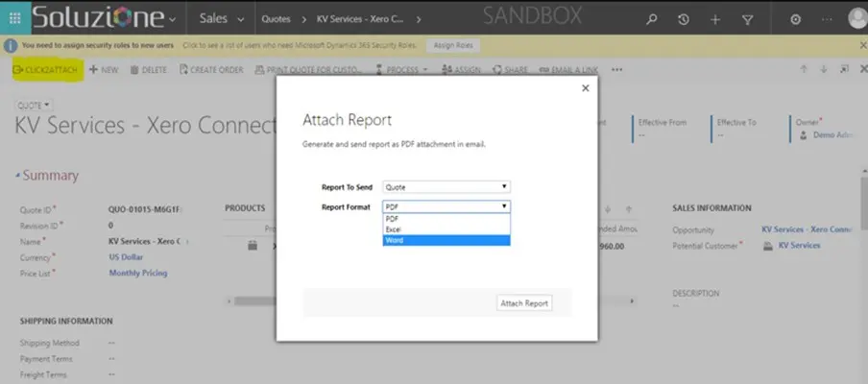
Task: Click the Revision ID value 0
Action: 110,226
